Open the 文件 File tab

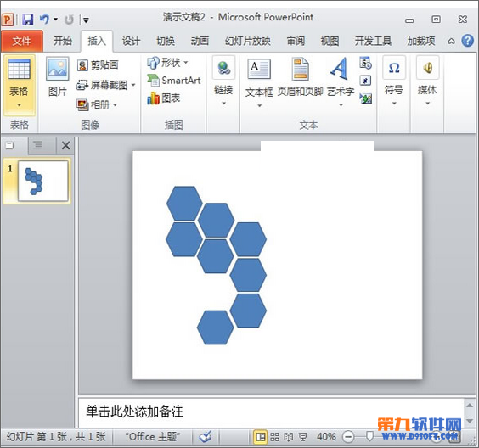pos(22,42)
